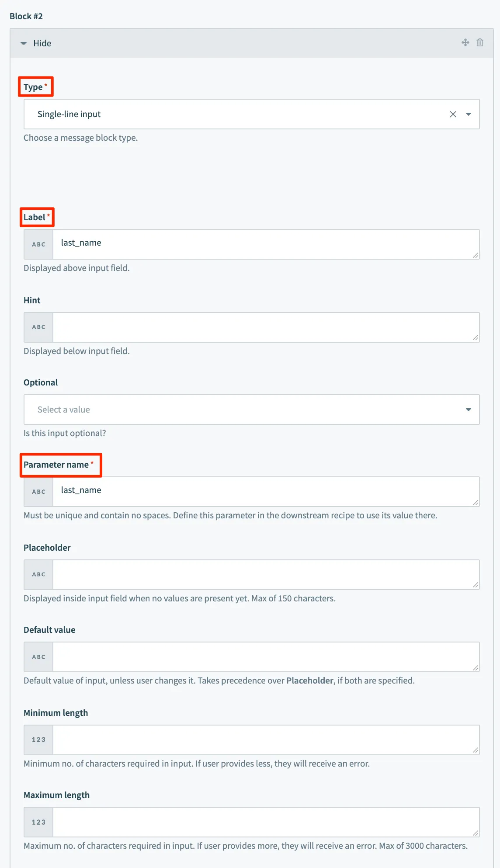Screen dimensions: 500x868
Task: Clear the Single-line input type selection
Action: (x=453, y=114)
